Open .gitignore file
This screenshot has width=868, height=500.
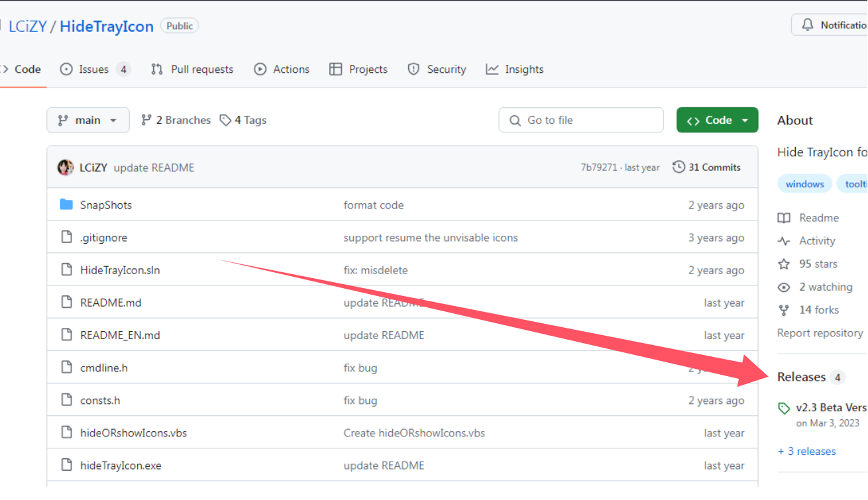point(103,237)
